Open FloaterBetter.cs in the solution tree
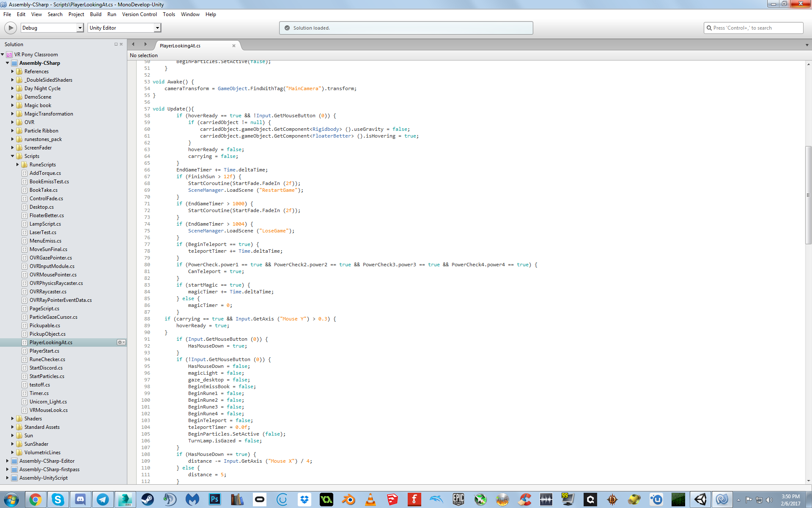The image size is (812, 508). [47, 215]
